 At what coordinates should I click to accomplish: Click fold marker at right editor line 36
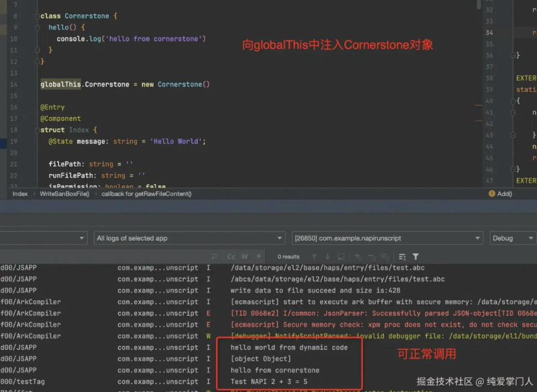pos(513,56)
